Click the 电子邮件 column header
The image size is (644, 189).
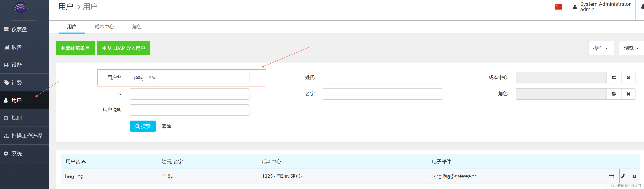(x=441, y=161)
